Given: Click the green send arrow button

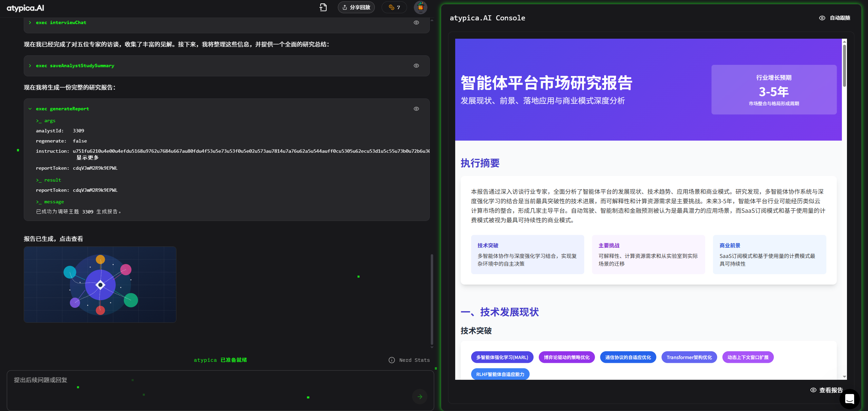Looking at the screenshot, I should (x=420, y=396).
